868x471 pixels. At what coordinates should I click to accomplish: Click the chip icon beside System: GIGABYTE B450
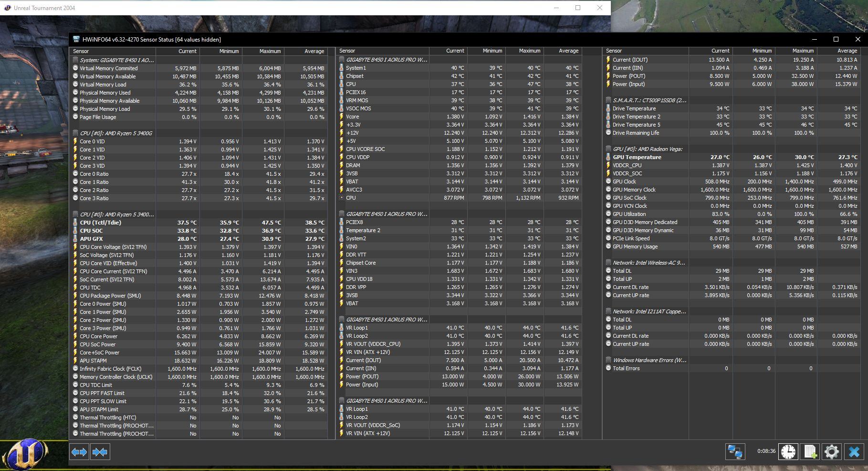[75, 60]
